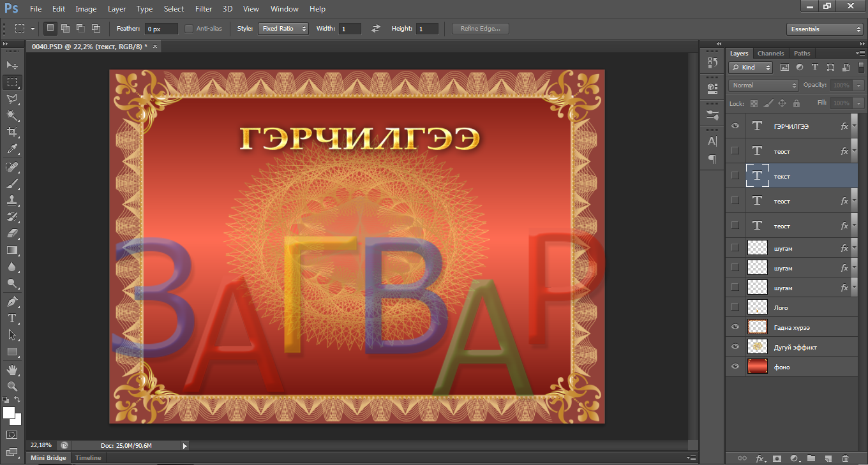Click the foreground color swatch
This screenshot has width=868, height=465.
[9, 413]
